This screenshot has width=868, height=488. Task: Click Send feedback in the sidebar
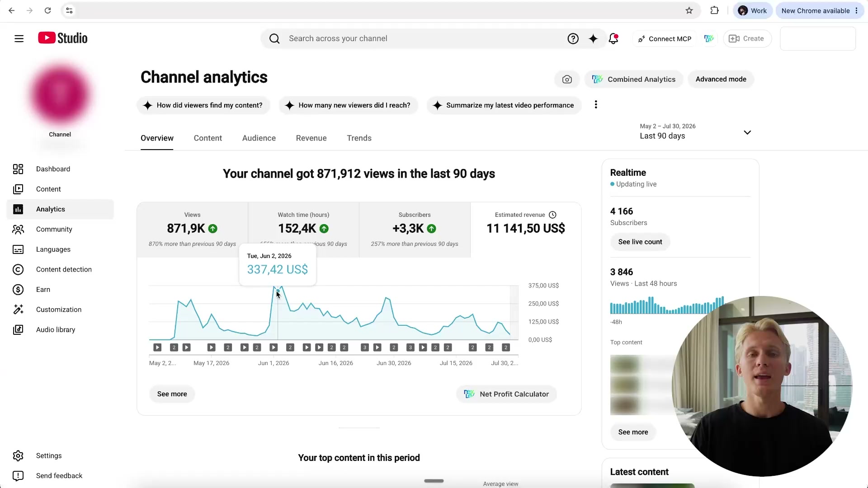60,476
